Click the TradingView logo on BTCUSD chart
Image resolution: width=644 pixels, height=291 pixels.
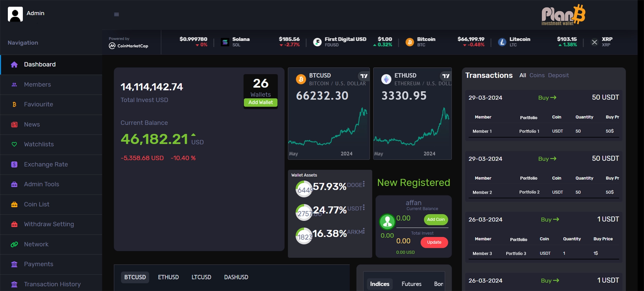point(364,76)
